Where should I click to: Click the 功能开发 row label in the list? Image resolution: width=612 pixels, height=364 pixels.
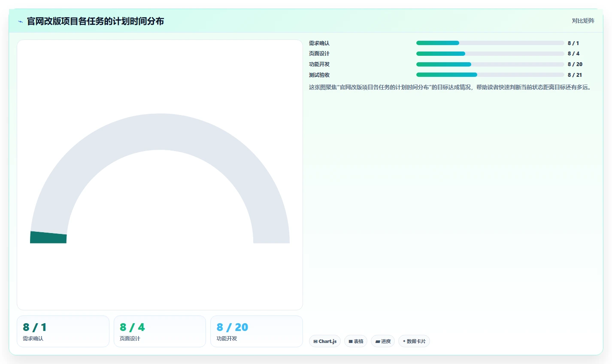coord(319,64)
